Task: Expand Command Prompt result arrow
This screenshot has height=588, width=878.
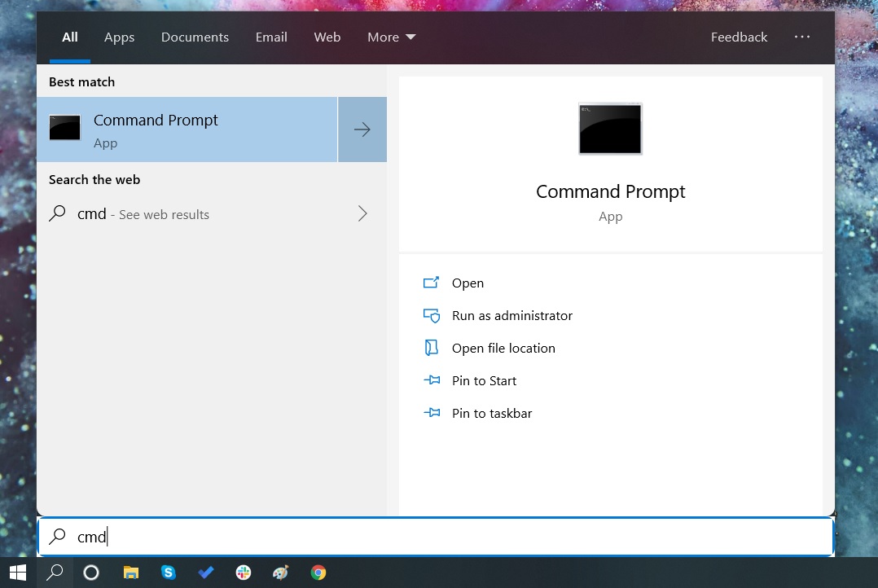Action: click(362, 129)
